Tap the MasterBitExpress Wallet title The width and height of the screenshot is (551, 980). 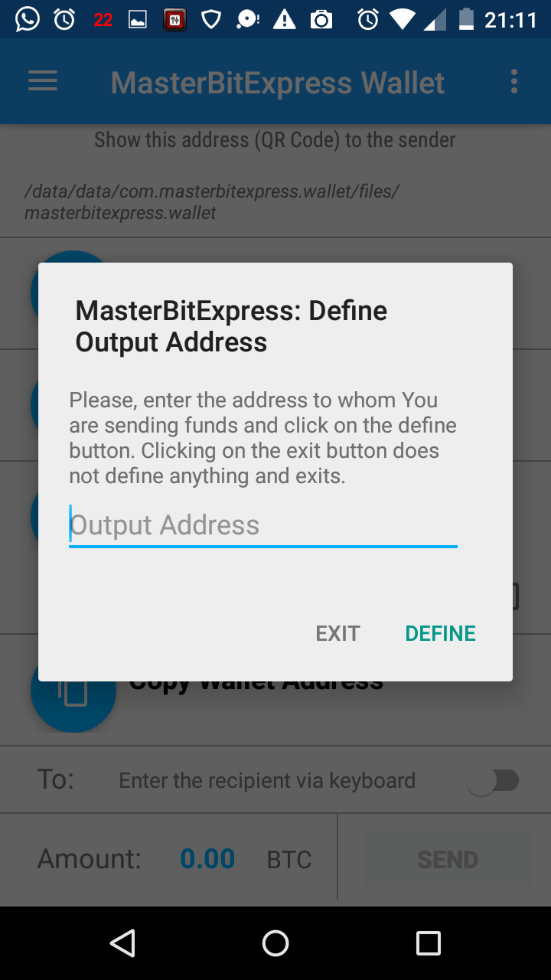pos(278,82)
